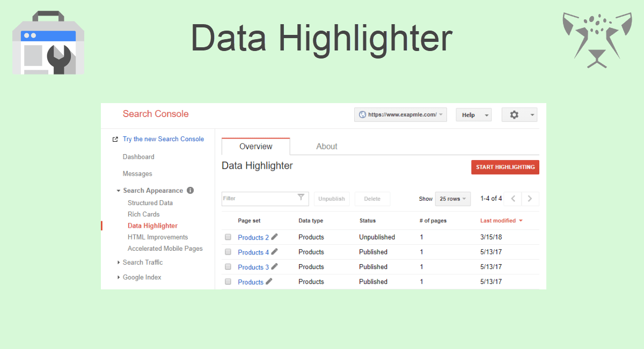The height and width of the screenshot is (349, 644).
Task: Expand the Google Index section
Action: 119,278
